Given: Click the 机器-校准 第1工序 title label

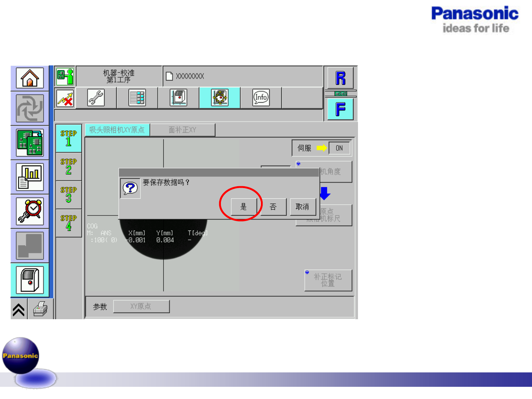Looking at the screenshot, I should [119, 76].
